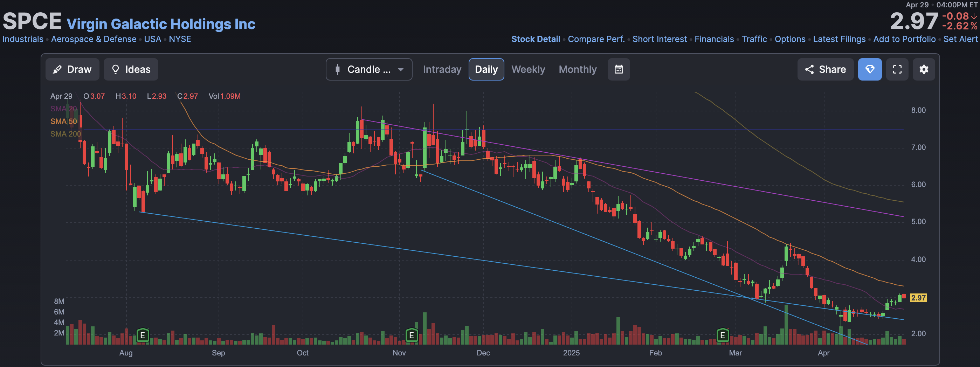Select the Daily timeframe tab
The height and width of the screenshot is (367, 980).
pos(486,69)
